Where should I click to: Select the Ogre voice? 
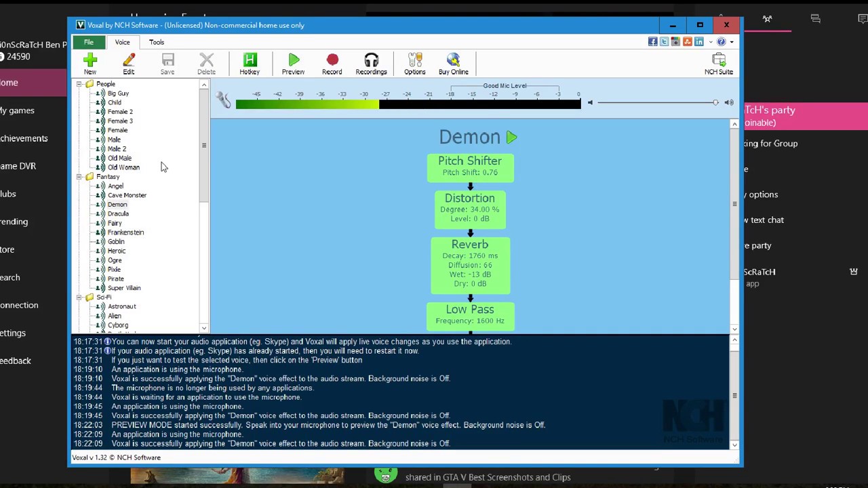(x=115, y=260)
